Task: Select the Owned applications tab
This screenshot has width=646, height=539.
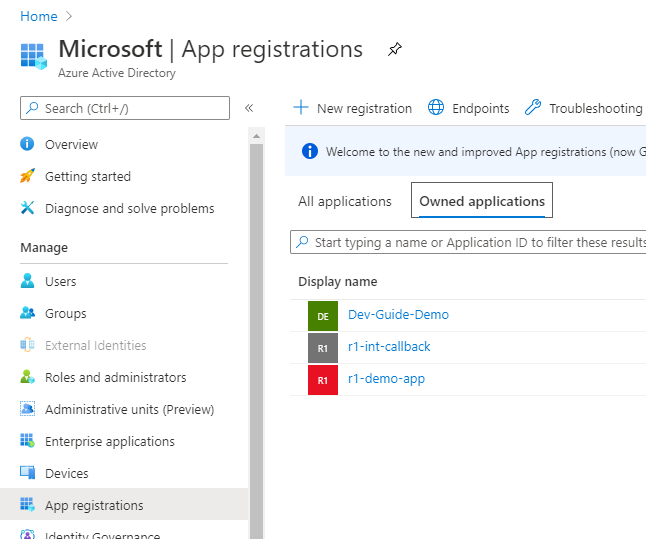Action: tap(482, 200)
